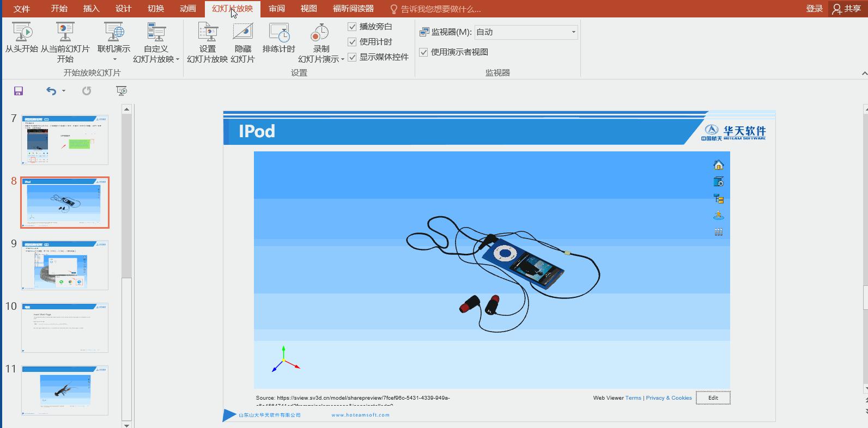Start the slideshow from quick access toolbar
The width and height of the screenshot is (868, 428).
pos(122,91)
